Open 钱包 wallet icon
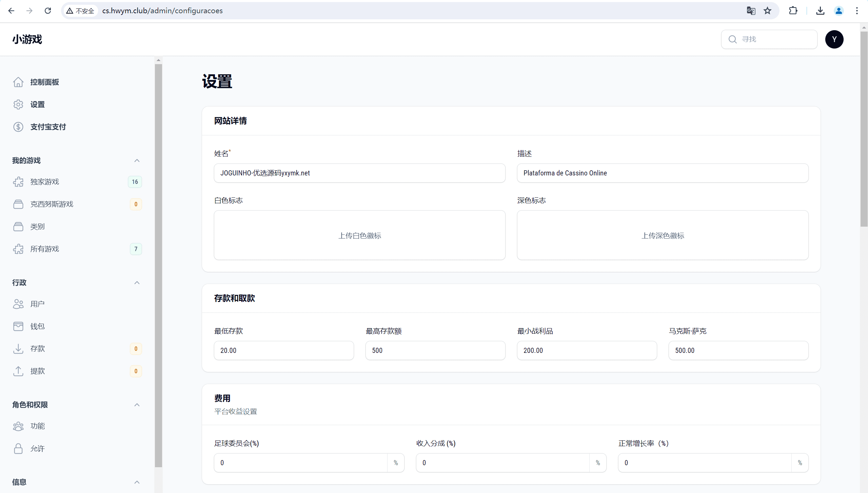The image size is (868, 493). click(x=18, y=326)
